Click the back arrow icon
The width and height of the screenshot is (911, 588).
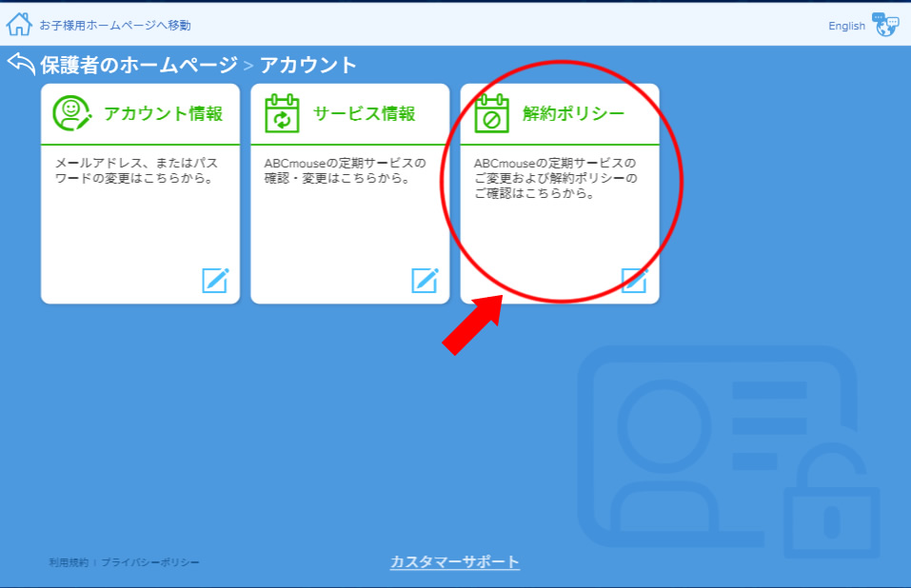click(22, 63)
